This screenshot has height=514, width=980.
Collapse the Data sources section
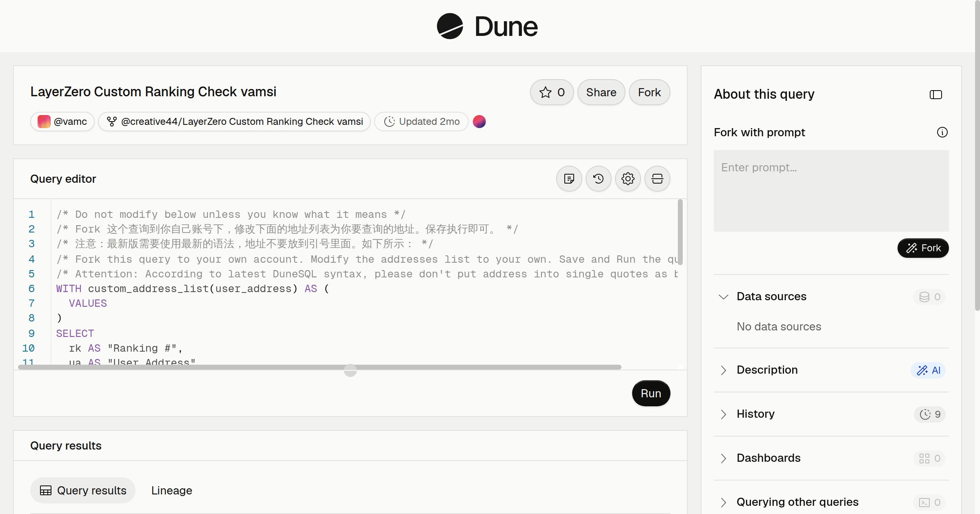[724, 297]
